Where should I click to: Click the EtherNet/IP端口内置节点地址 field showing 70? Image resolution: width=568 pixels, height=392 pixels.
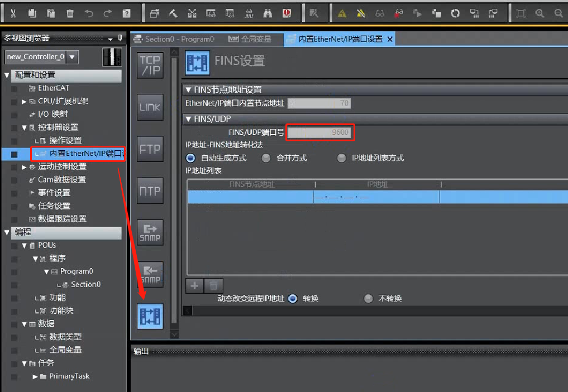click(319, 104)
